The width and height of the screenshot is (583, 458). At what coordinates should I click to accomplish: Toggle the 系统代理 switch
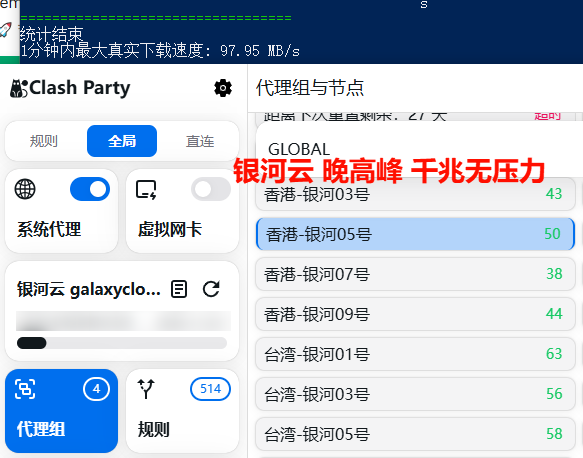pyautogui.click(x=90, y=189)
